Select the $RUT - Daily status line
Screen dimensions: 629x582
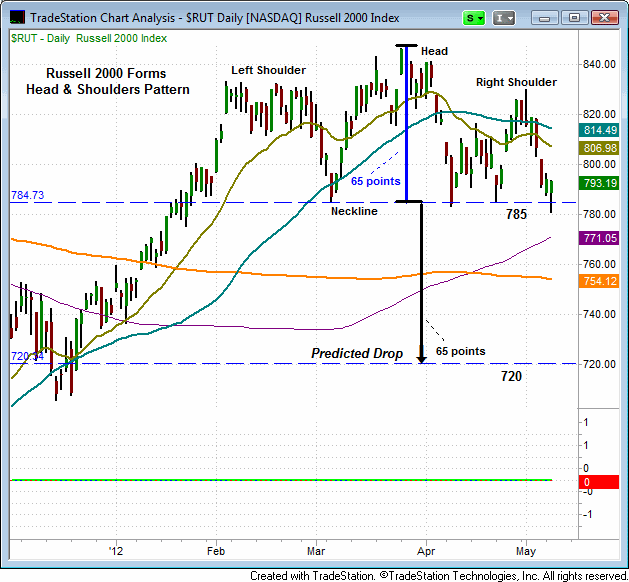(89, 39)
